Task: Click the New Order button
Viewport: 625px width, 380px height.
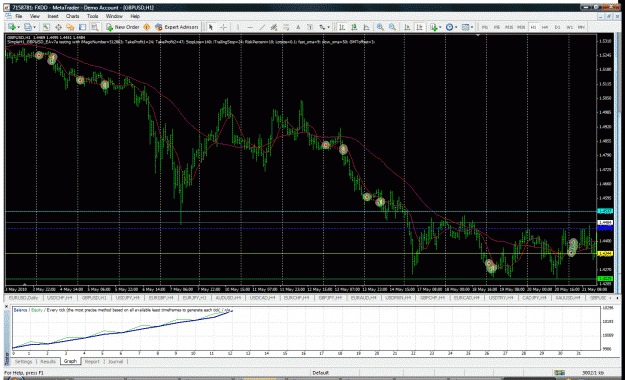Action: (x=122, y=27)
